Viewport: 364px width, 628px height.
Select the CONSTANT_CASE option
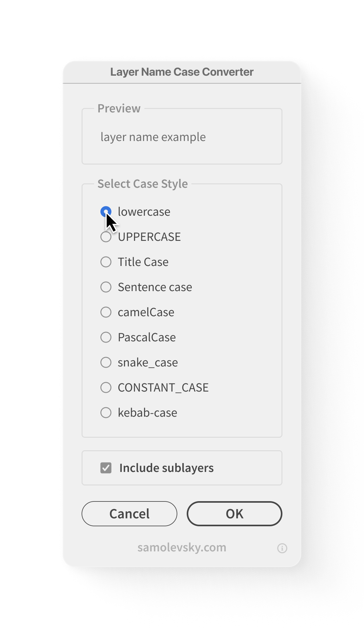[106, 387]
